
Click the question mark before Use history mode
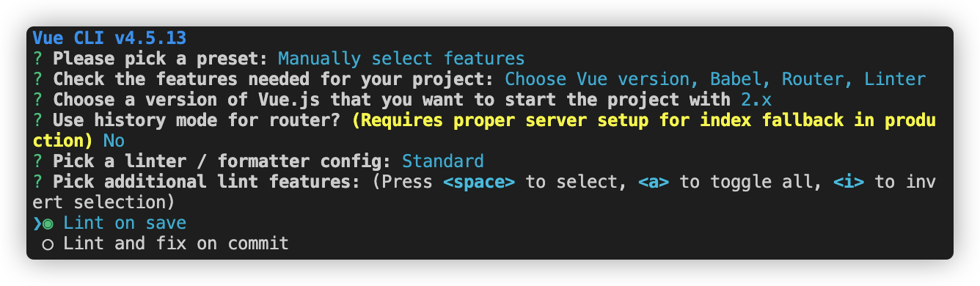pyautogui.click(x=37, y=120)
